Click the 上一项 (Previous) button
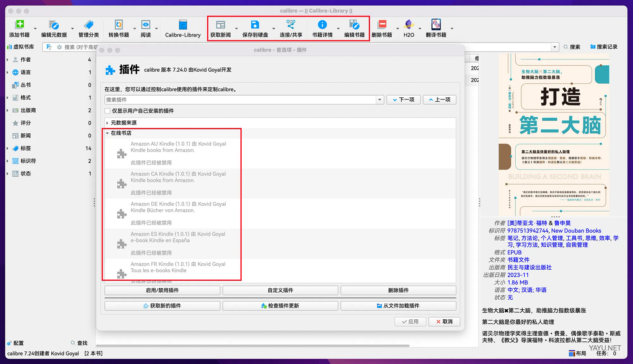Viewport: 633px width, 364px height. coord(440,99)
